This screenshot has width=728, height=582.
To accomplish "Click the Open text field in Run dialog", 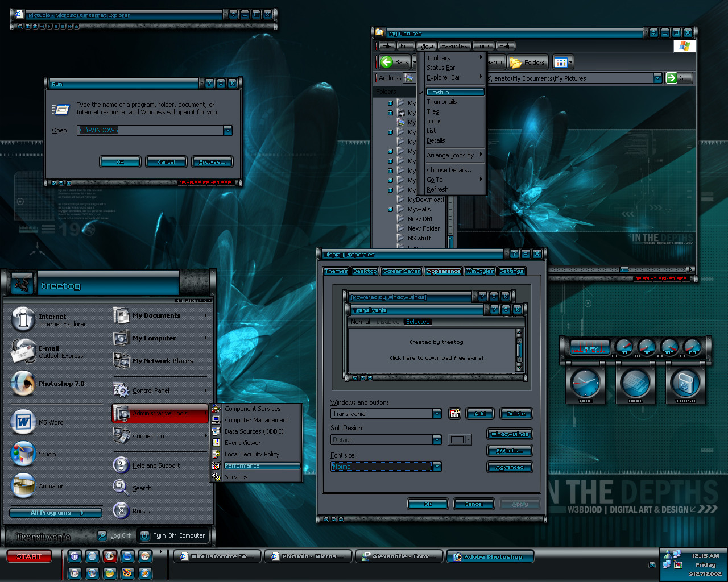I will click(151, 131).
